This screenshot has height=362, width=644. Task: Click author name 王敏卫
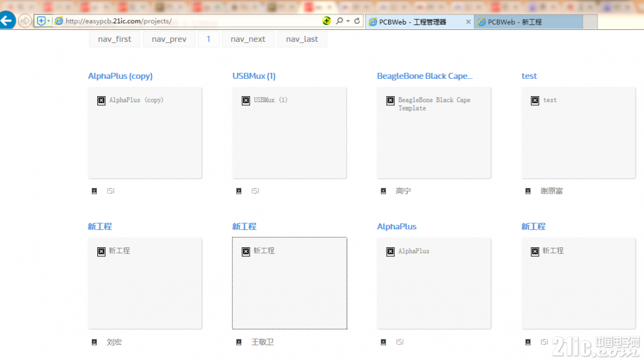tap(263, 342)
